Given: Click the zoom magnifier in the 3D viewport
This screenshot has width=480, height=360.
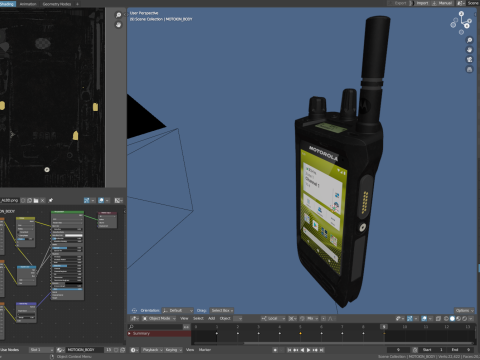Looking at the screenshot, I should click(469, 40).
